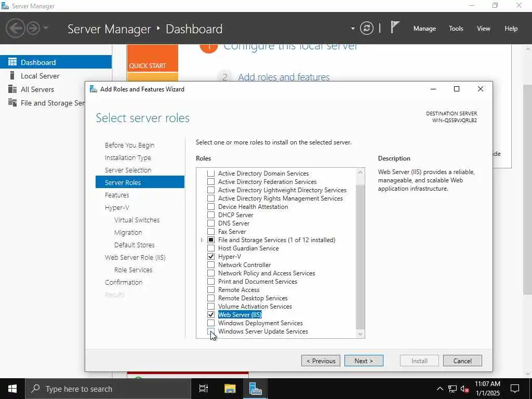
Task: Open the View menu
Action: (484, 29)
